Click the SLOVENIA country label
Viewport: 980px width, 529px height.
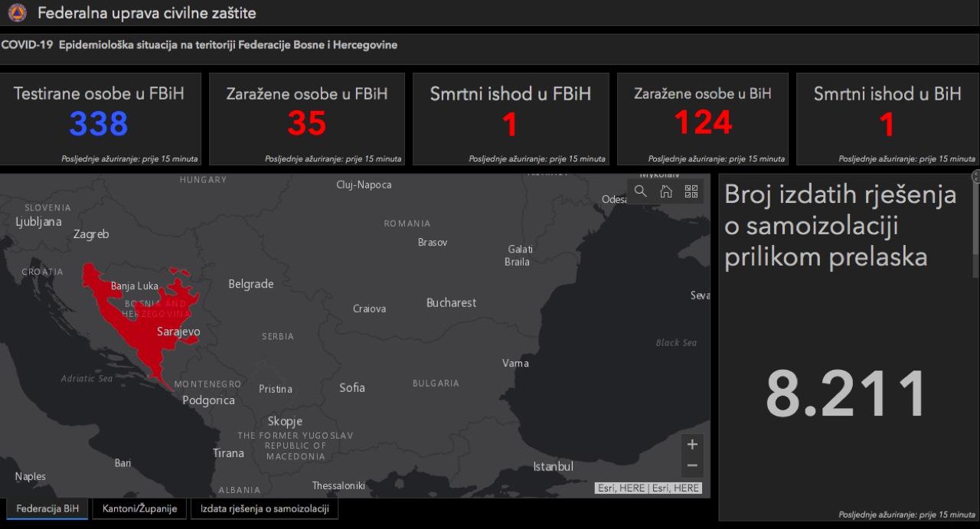click(x=47, y=207)
